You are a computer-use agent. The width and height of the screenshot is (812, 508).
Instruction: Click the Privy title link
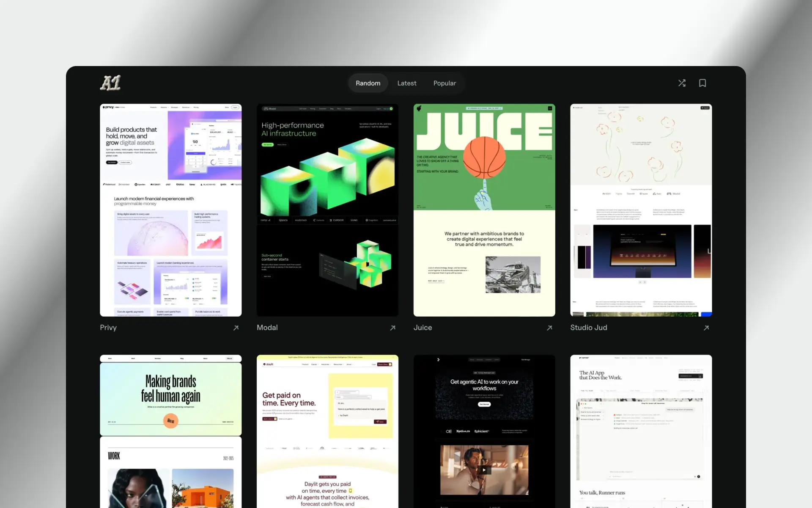(108, 328)
